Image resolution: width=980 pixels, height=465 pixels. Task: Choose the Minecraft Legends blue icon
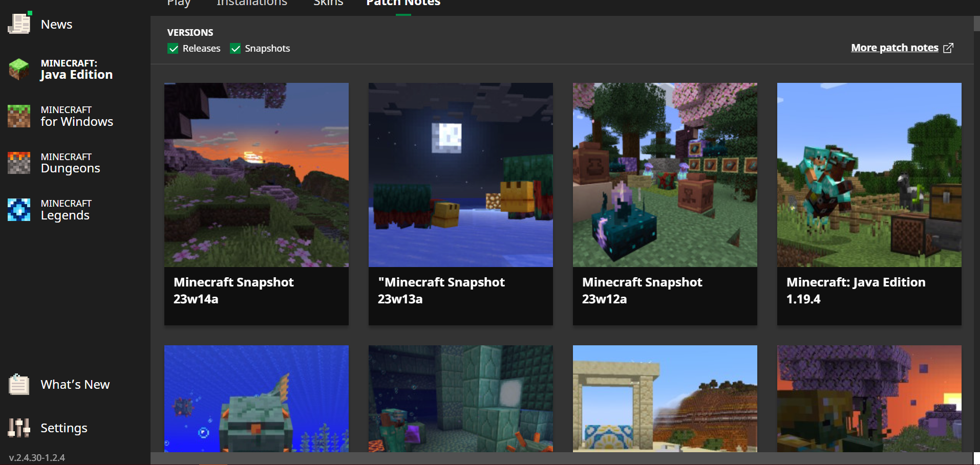19,210
